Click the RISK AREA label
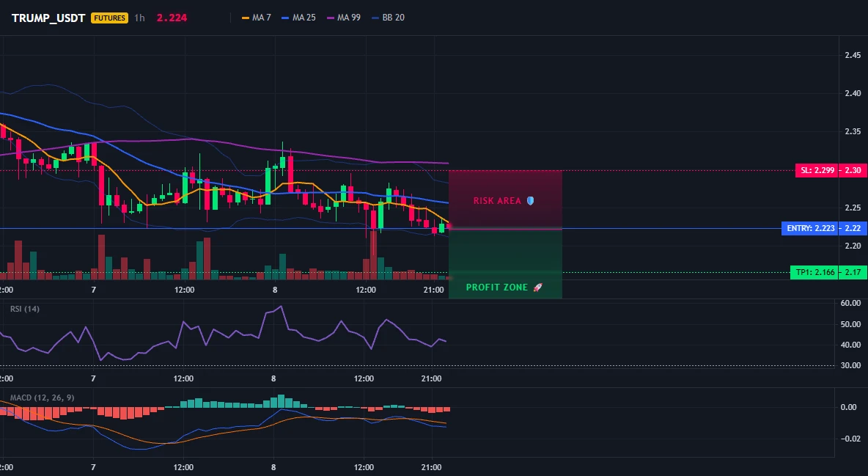The image size is (868, 476). (x=497, y=201)
